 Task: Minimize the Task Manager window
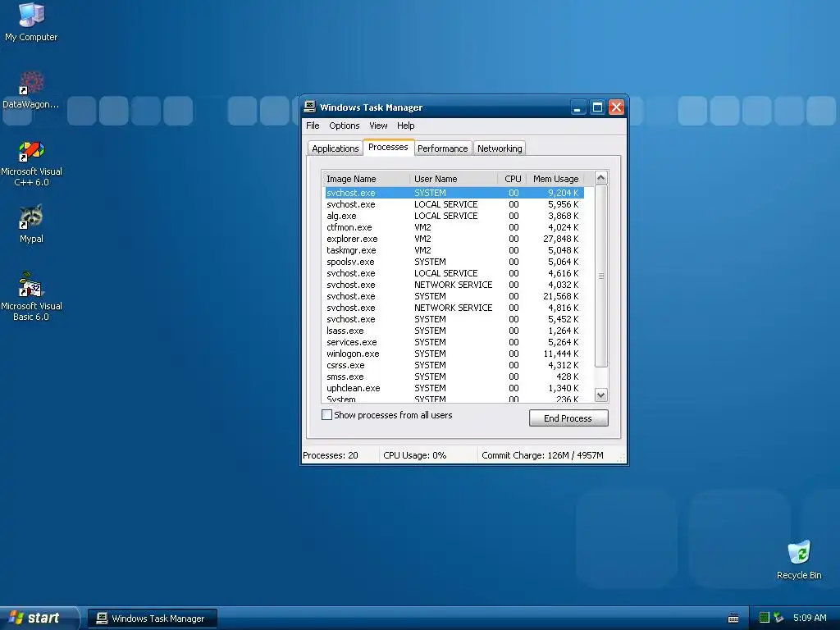click(x=577, y=107)
